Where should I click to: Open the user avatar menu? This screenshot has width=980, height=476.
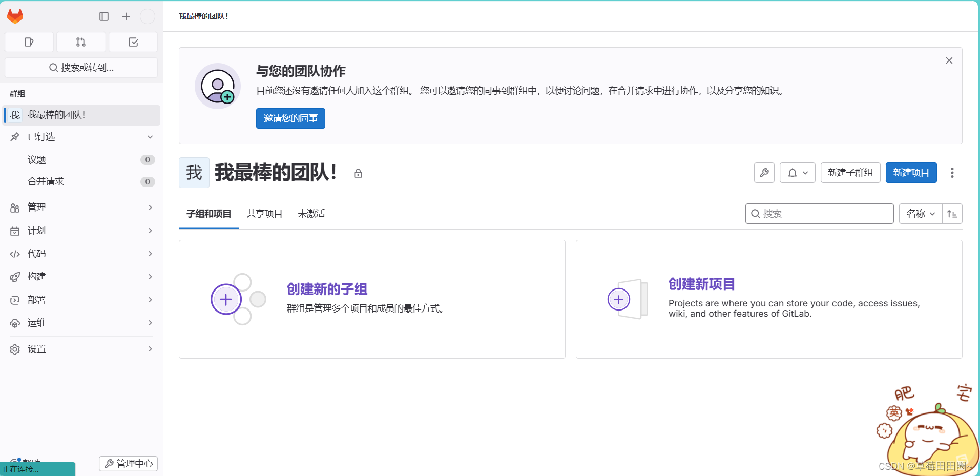(x=148, y=16)
